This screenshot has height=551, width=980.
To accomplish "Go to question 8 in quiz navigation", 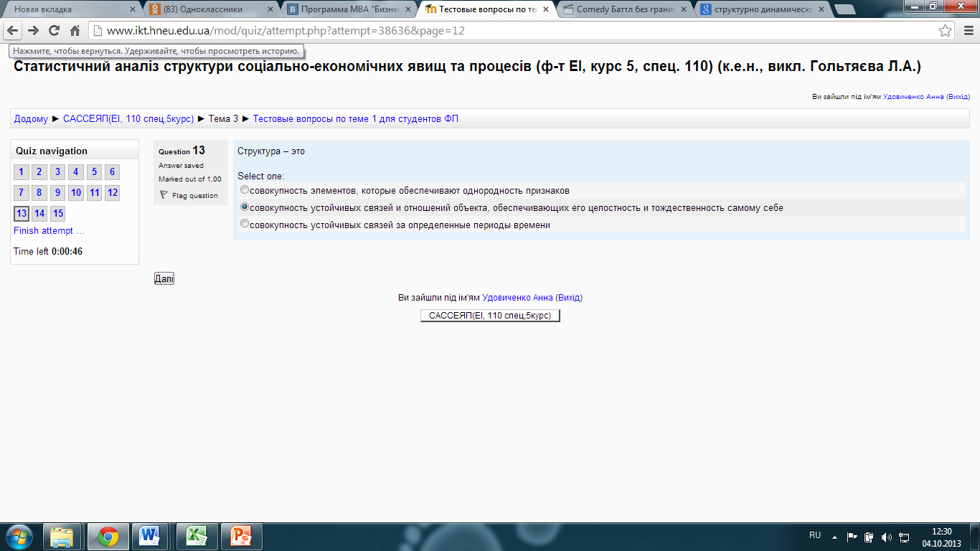I will pyautogui.click(x=39, y=193).
